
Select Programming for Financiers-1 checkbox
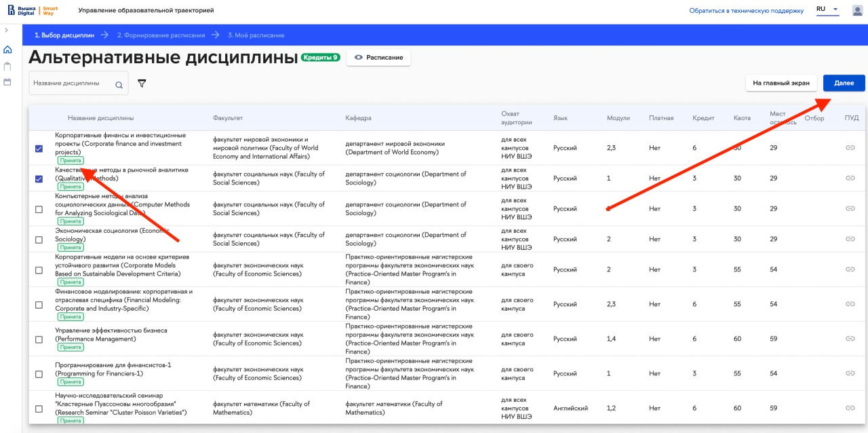point(39,374)
